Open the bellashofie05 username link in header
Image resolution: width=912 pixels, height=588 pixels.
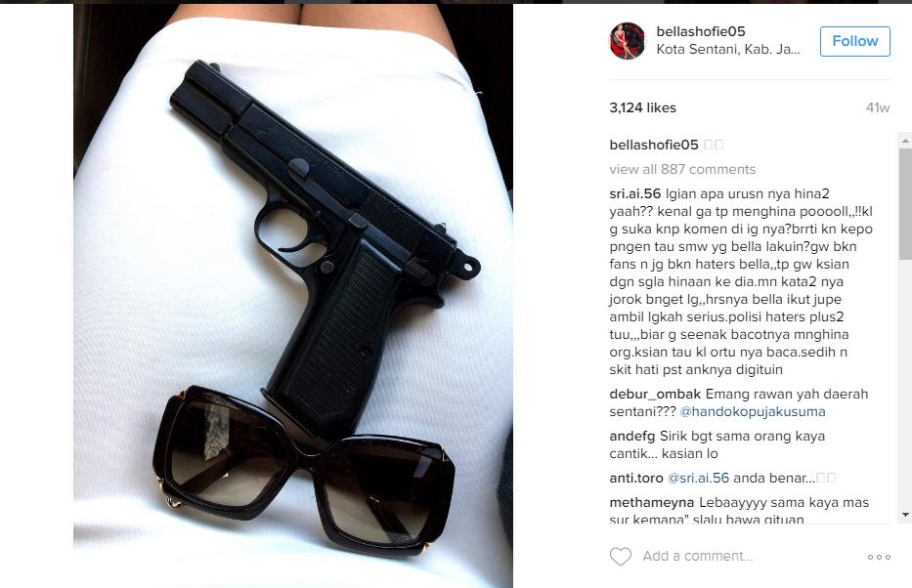point(701,31)
